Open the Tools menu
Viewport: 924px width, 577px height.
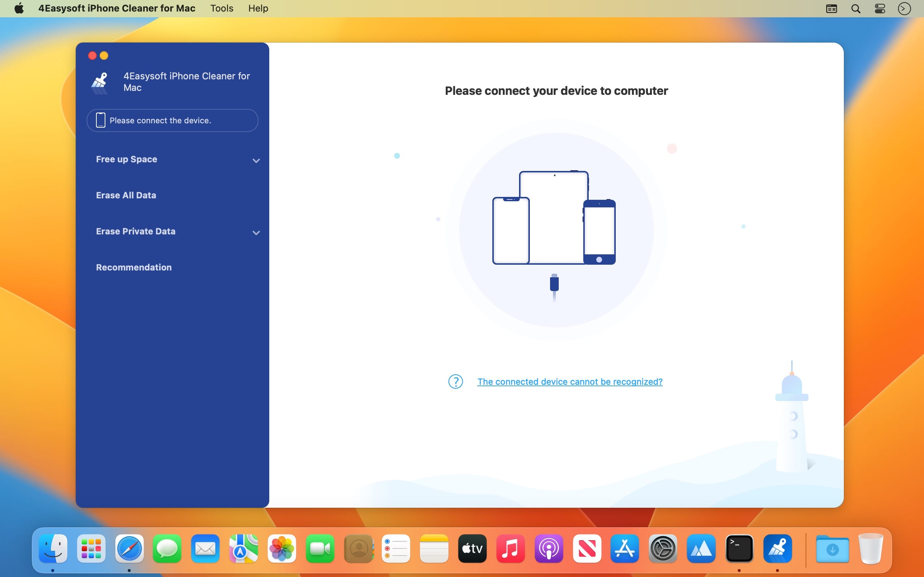tap(222, 8)
